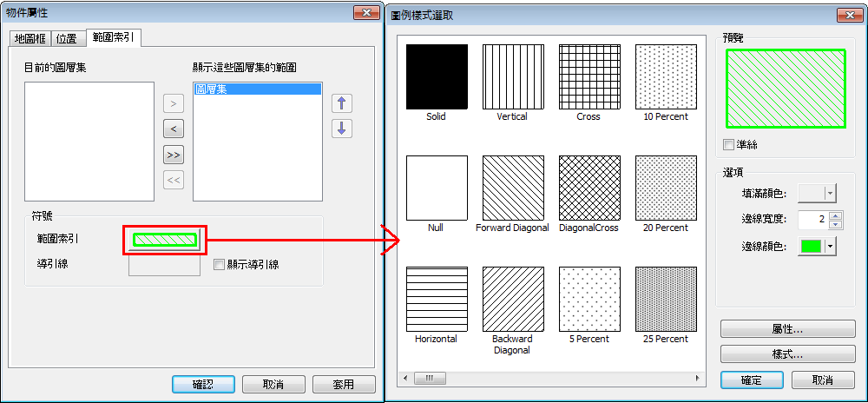
Task: Select the Solid fill pattern
Action: point(437,77)
